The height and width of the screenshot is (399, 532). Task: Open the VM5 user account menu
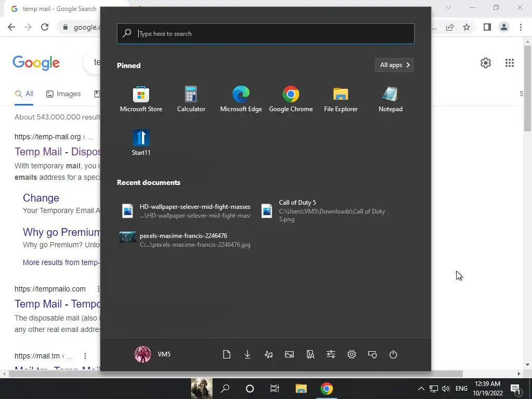153,354
